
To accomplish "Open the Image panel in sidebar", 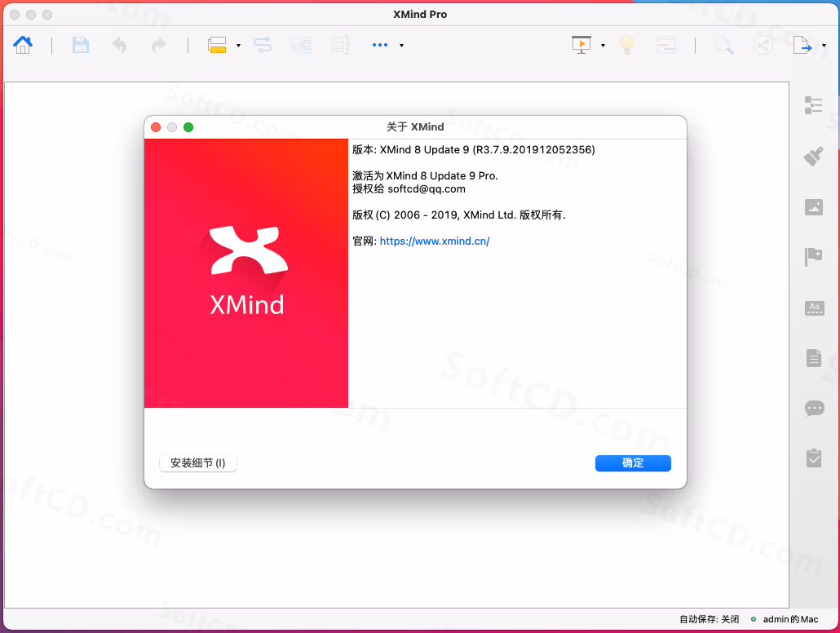I will 814,207.
